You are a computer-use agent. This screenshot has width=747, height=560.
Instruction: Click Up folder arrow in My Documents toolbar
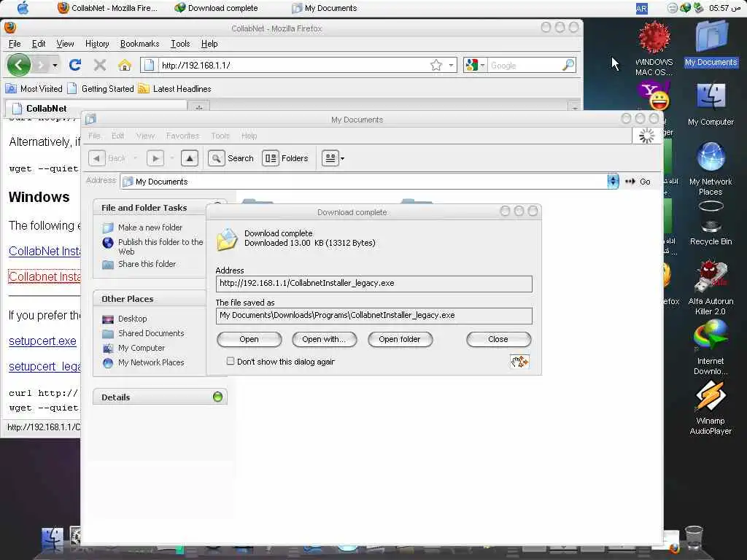(190, 158)
